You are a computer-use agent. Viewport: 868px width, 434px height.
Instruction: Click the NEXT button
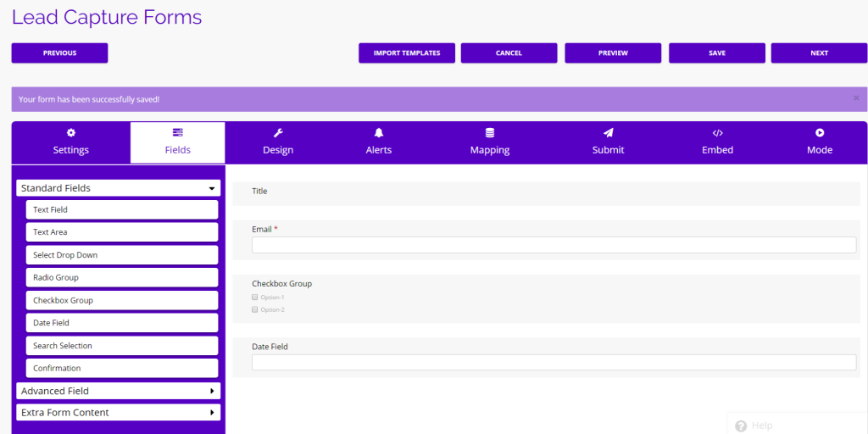tap(820, 53)
